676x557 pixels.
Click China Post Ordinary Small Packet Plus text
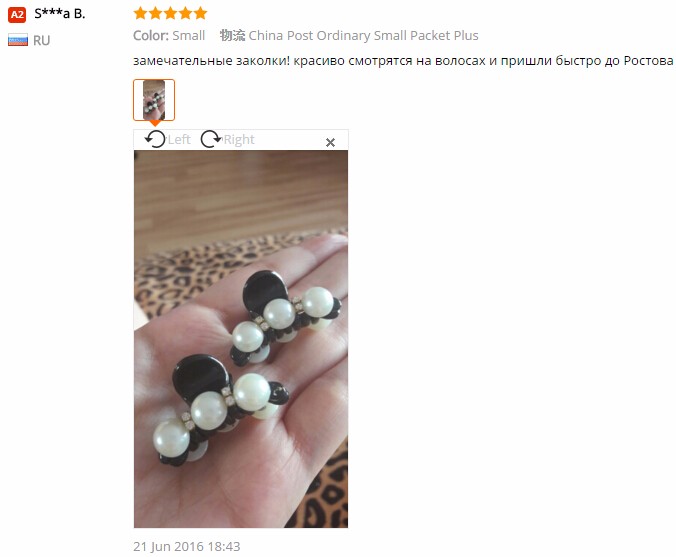[363, 35]
